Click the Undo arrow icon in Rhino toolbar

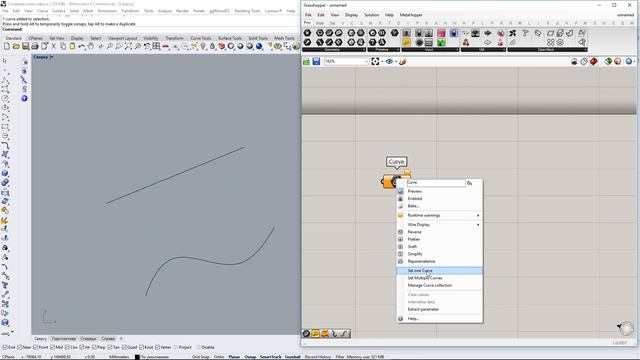(82, 47)
